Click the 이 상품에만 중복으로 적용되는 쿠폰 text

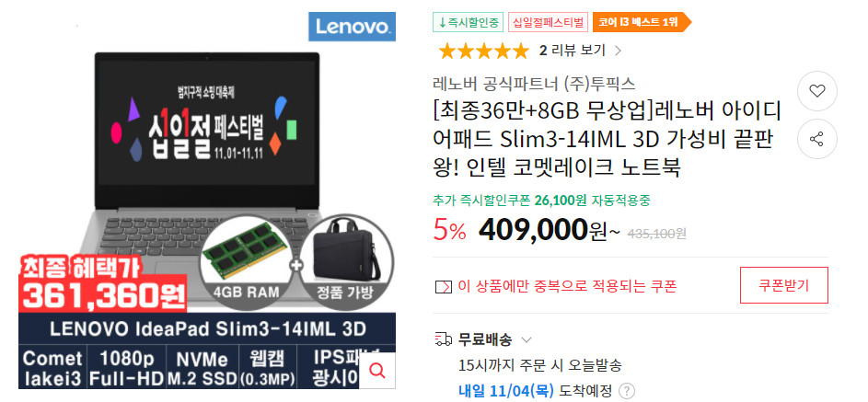(x=567, y=286)
